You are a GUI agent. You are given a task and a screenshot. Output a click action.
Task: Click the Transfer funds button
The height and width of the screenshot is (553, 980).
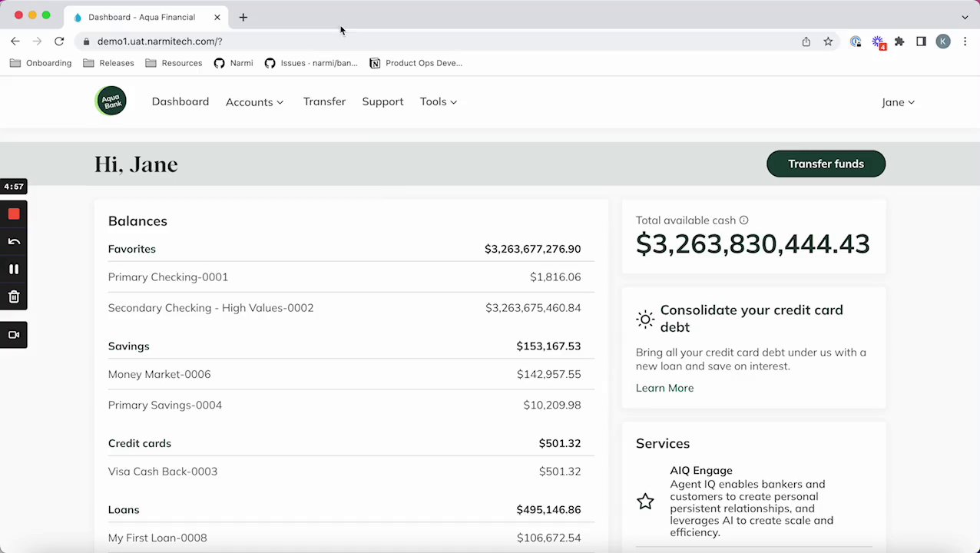(826, 164)
